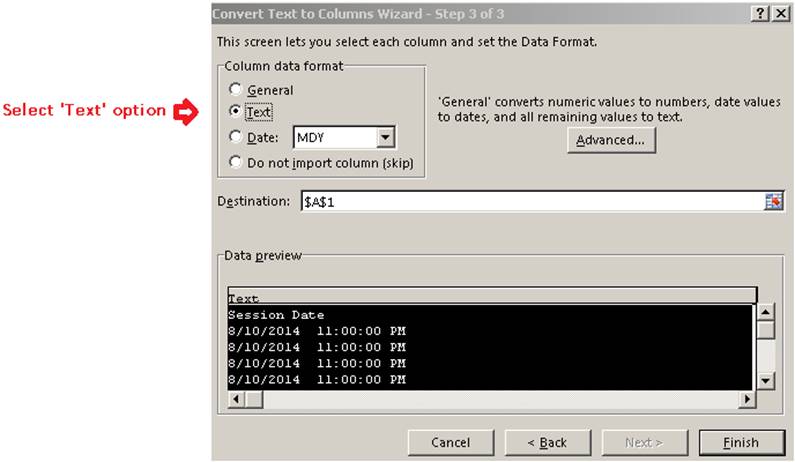The height and width of the screenshot is (462, 795).
Task: Click the Finish button
Action: tap(740, 442)
